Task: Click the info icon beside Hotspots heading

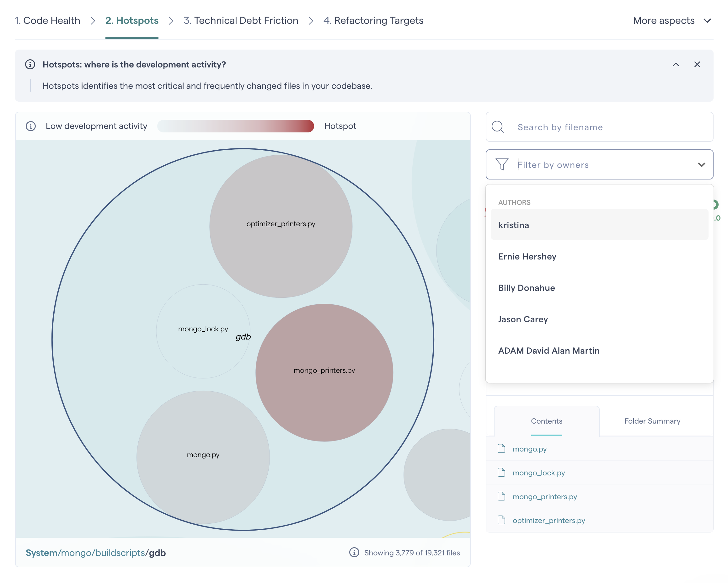Action: point(30,64)
